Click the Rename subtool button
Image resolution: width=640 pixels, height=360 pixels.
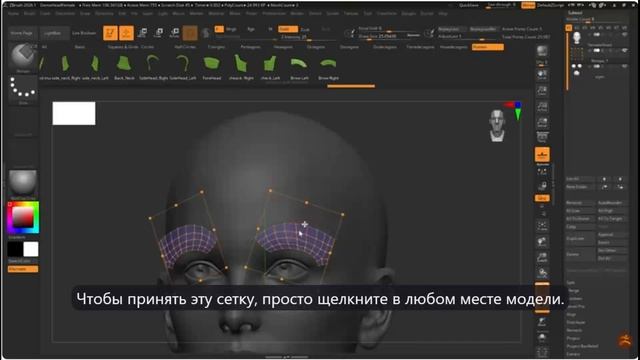click(580, 203)
